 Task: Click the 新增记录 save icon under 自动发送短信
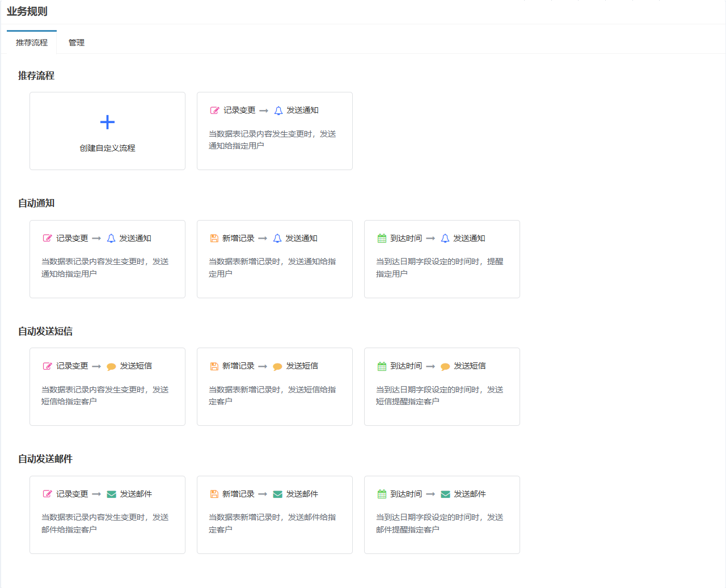[214, 366]
